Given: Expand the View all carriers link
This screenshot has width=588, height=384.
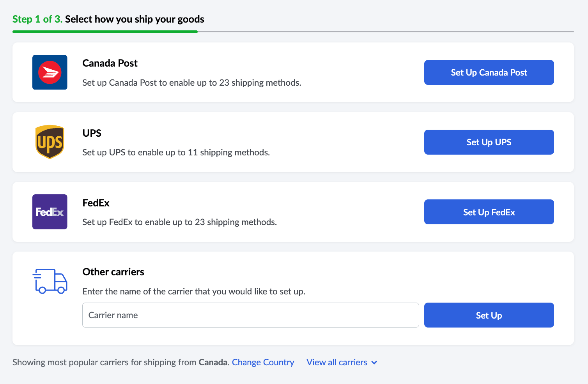Looking at the screenshot, I should [x=337, y=362].
